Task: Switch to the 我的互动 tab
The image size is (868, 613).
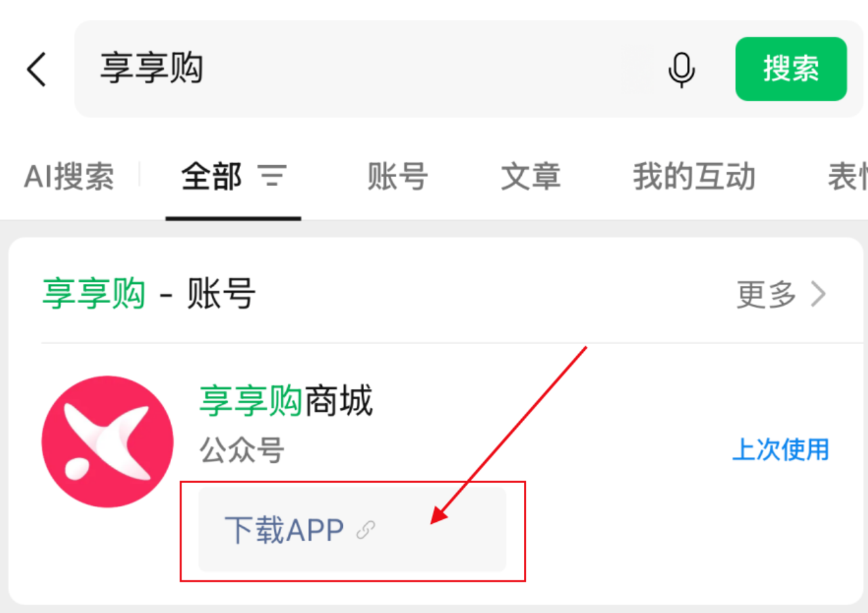Action: 694,176
